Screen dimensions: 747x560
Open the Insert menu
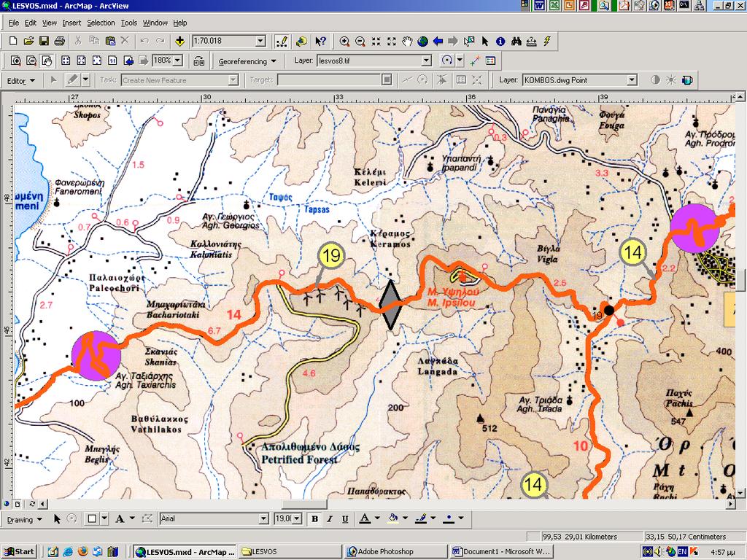point(71,23)
